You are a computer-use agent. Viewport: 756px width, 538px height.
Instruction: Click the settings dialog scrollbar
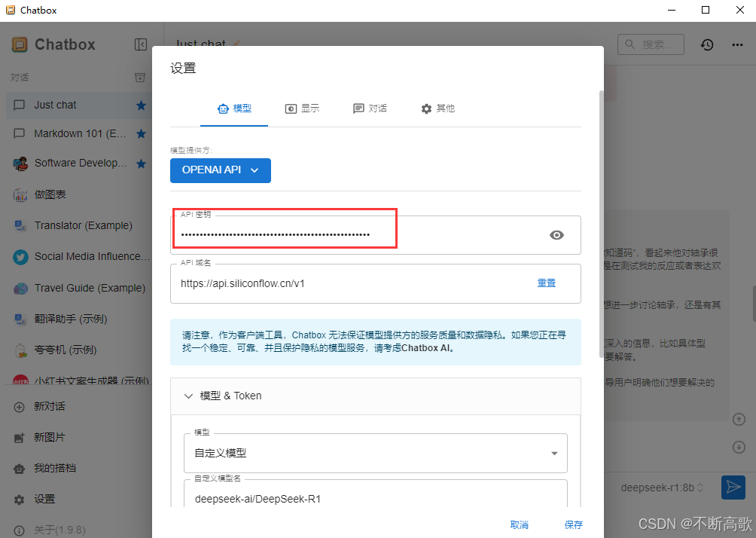pyautogui.click(x=601, y=225)
